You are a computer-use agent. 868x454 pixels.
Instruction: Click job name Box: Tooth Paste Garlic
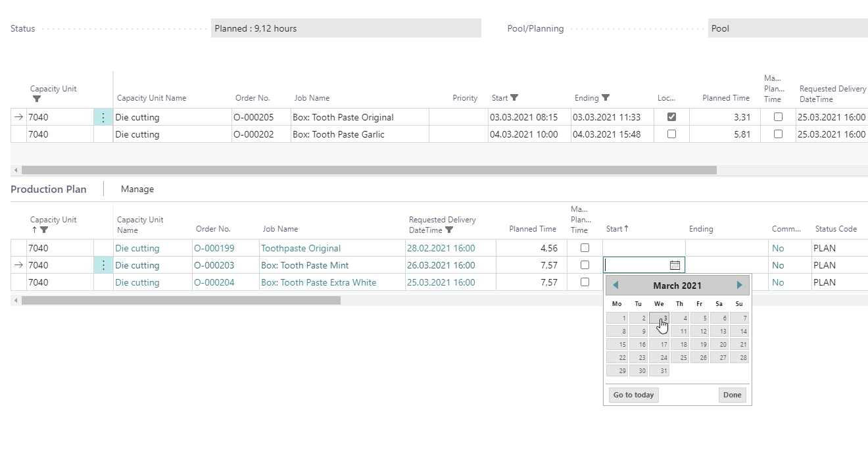click(339, 134)
